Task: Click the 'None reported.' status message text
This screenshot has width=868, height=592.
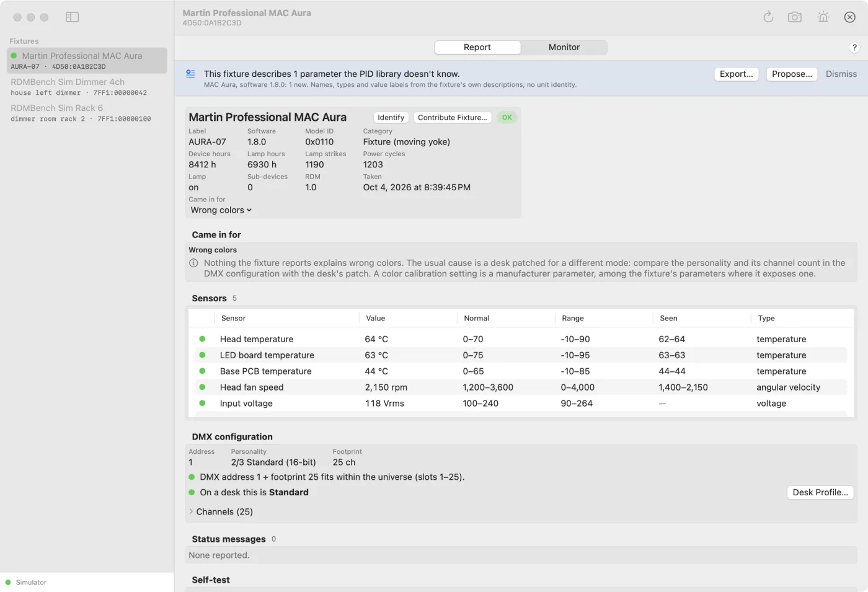Action: point(219,555)
